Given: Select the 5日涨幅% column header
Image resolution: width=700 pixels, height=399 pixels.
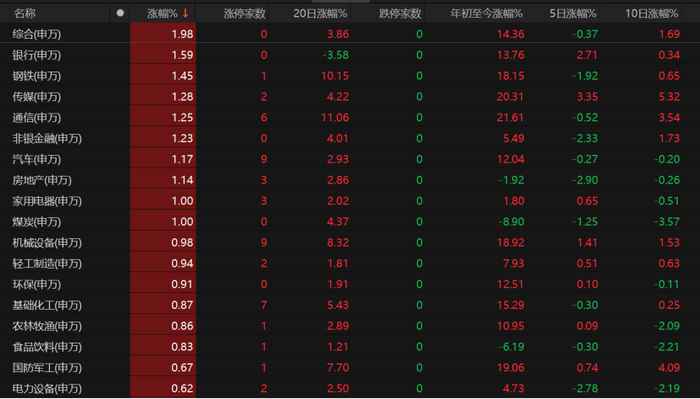Looking at the screenshot, I should (573, 14).
